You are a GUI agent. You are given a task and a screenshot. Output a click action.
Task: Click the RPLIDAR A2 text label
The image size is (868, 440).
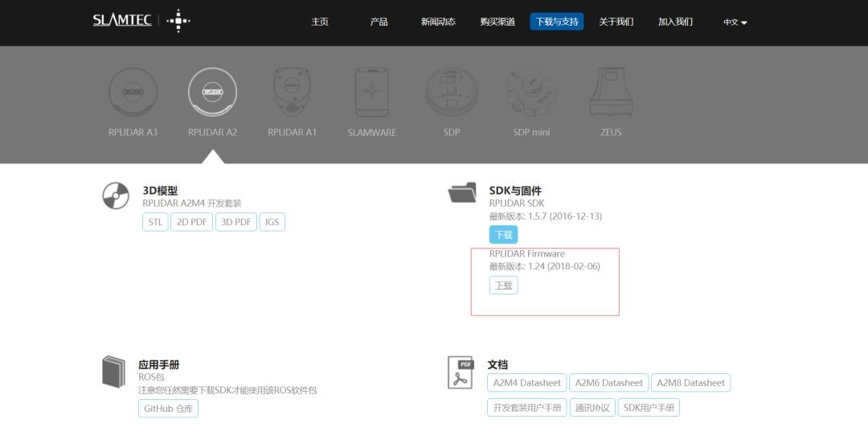point(212,132)
